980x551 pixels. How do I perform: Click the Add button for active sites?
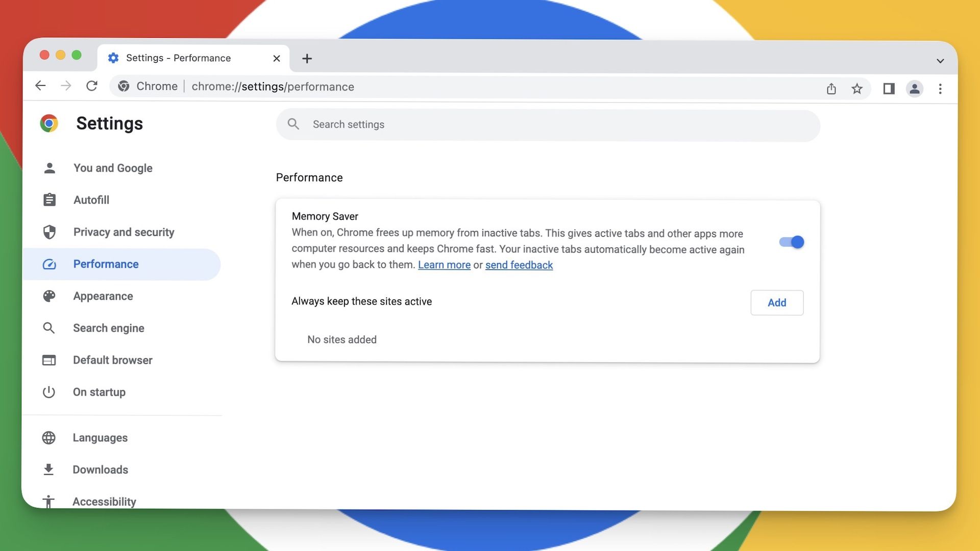tap(777, 303)
